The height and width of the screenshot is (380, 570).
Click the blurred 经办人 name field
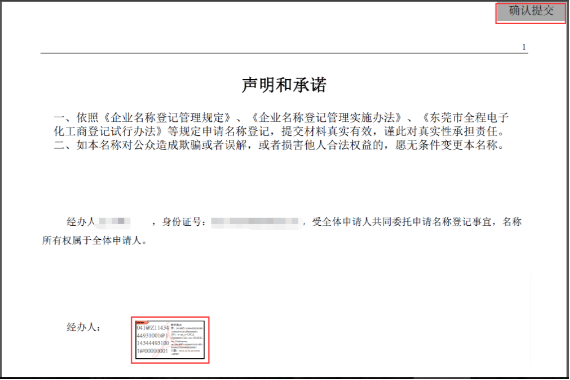coord(115,221)
